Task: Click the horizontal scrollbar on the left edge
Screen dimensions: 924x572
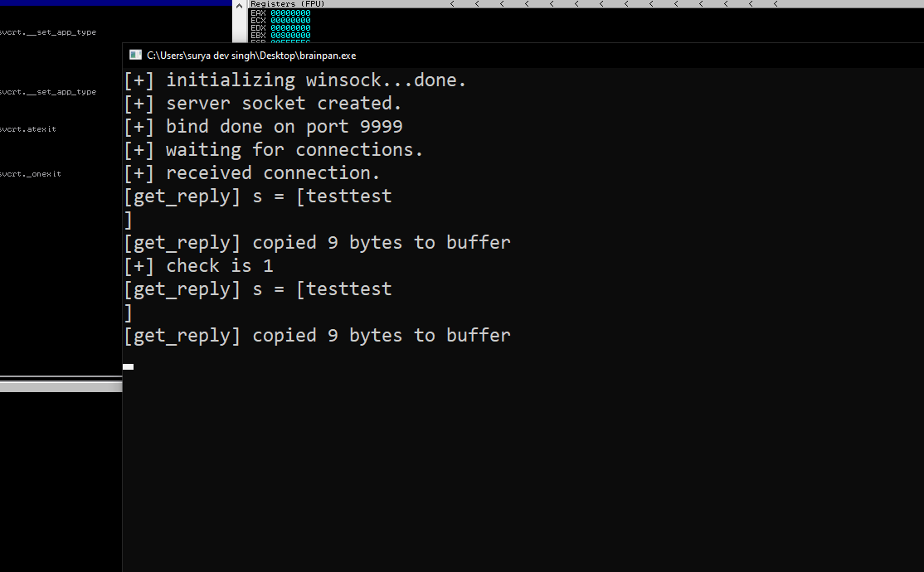Action: pos(61,385)
